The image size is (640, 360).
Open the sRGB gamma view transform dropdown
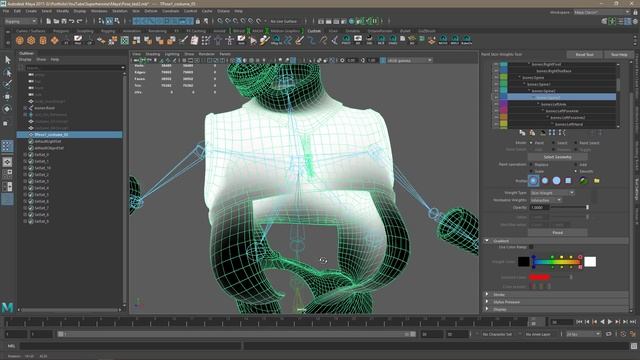click(x=409, y=60)
